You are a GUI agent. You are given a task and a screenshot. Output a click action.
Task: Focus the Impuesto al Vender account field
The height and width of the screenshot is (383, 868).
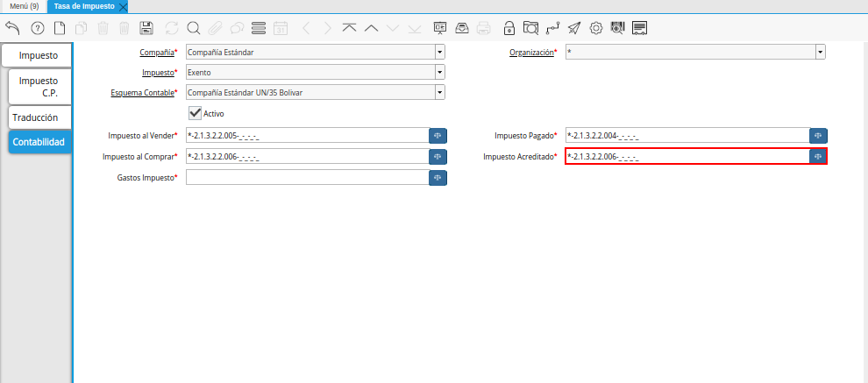(307, 136)
